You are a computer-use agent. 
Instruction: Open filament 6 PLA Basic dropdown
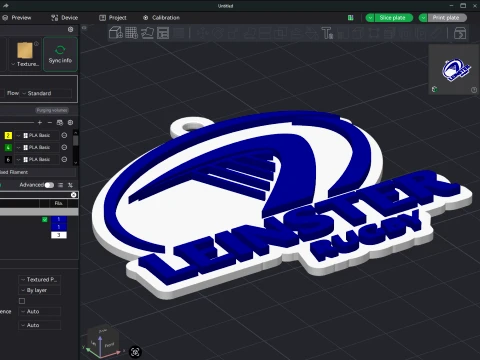pos(37,159)
